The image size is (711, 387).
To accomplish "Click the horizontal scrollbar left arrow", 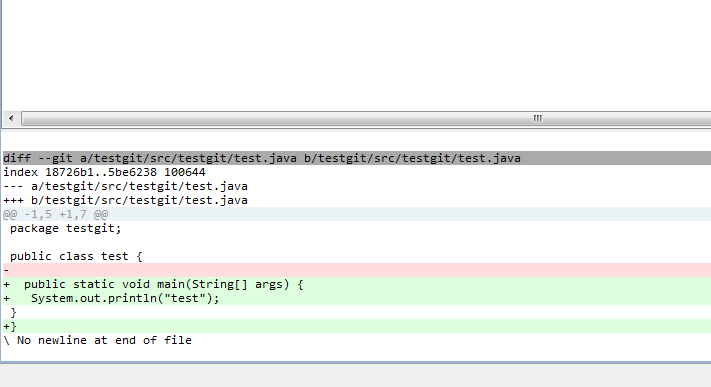I will pos(11,118).
